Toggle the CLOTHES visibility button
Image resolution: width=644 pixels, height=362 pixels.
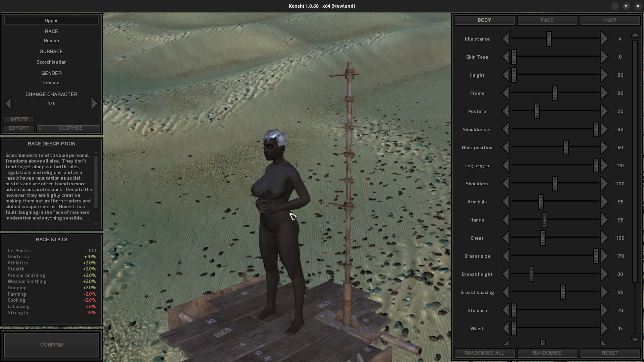pyautogui.click(x=68, y=128)
